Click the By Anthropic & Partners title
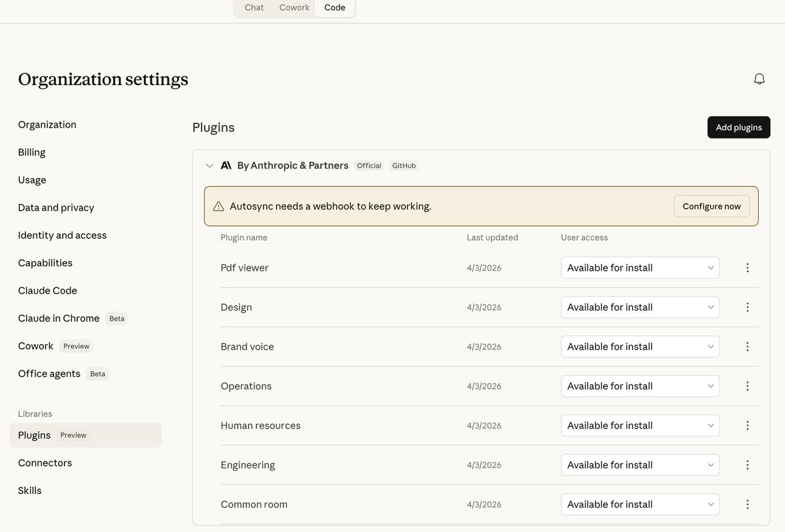 tap(292, 166)
